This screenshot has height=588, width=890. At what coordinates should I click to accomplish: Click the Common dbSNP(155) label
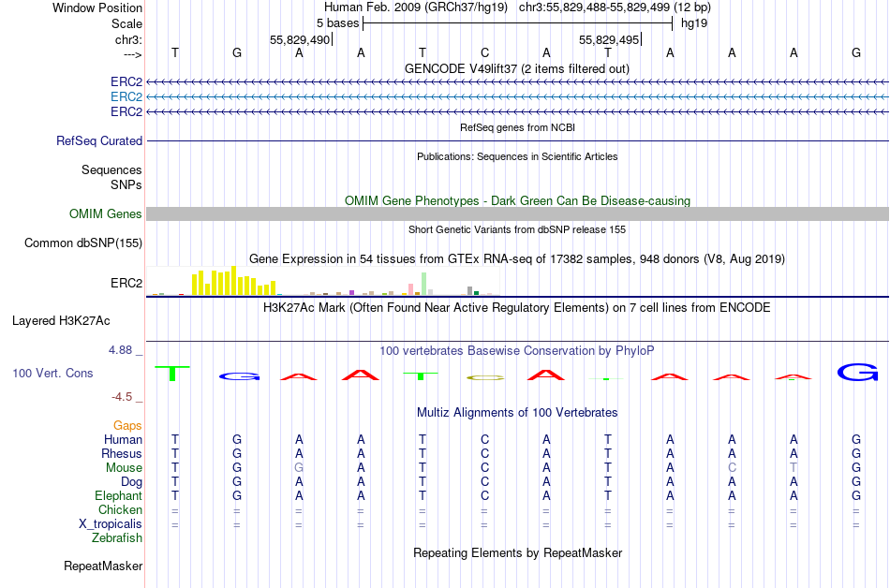[x=83, y=243]
